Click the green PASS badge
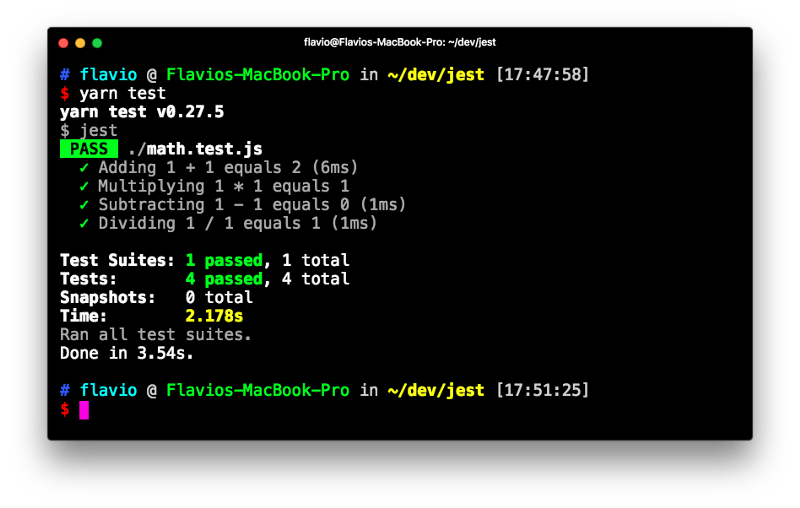The width and height of the screenshot is (800, 508). [89, 149]
